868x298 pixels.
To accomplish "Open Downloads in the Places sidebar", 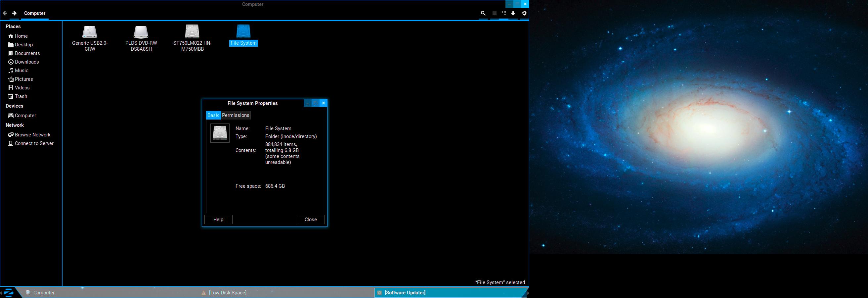I will 26,62.
